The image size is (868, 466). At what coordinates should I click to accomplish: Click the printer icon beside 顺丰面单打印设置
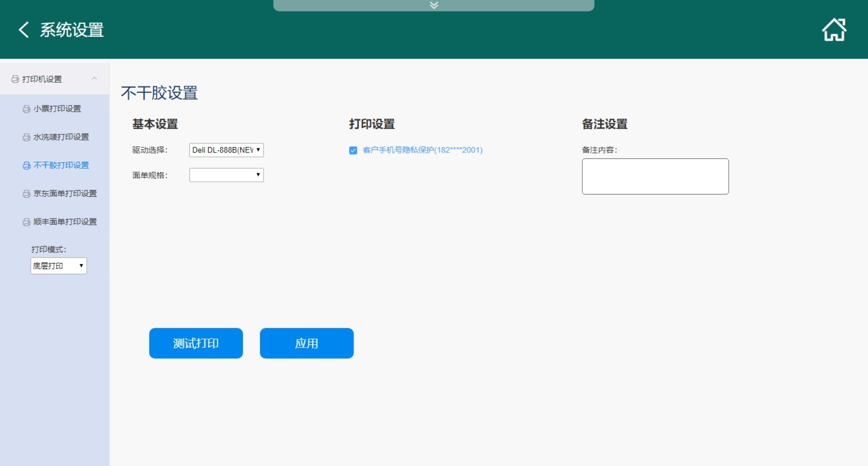(x=27, y=222)
